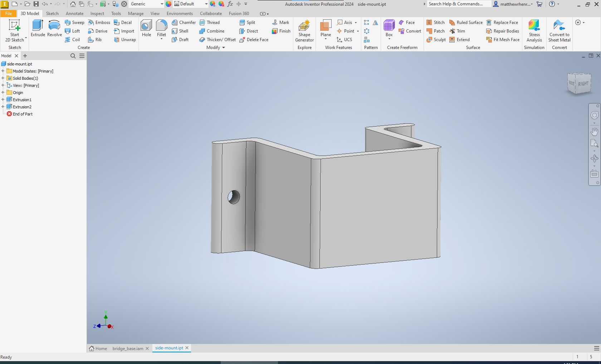Close the bridge_base.iam tab
Screen dimensions: 601x364
point(147,349)
